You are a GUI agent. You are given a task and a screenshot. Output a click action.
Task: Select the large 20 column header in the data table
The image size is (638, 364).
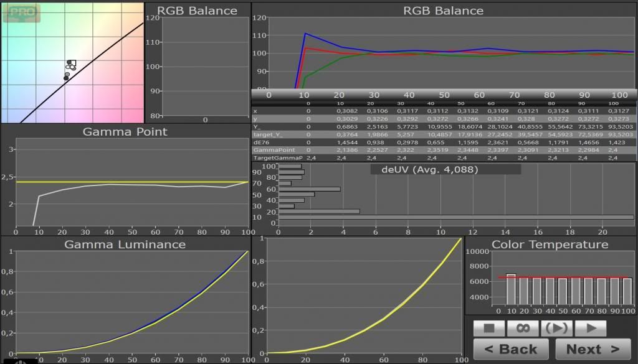pyautogui.click(x=339, y=95)
